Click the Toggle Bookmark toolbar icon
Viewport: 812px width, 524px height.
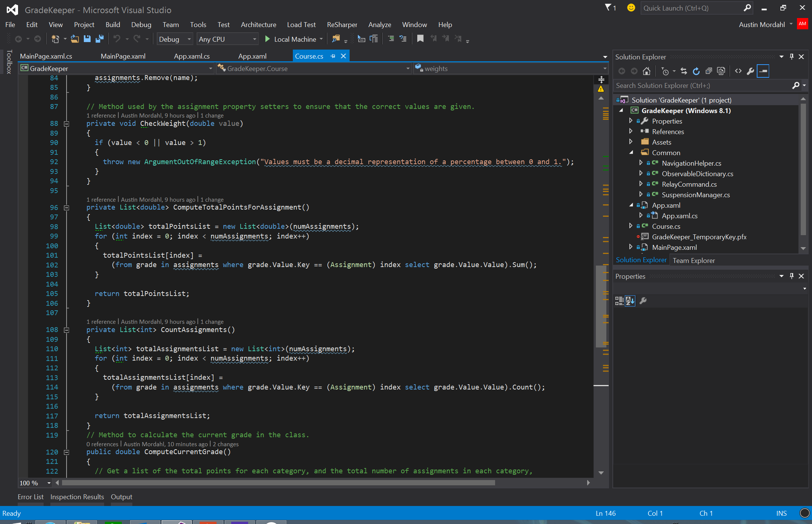[420, 39]
